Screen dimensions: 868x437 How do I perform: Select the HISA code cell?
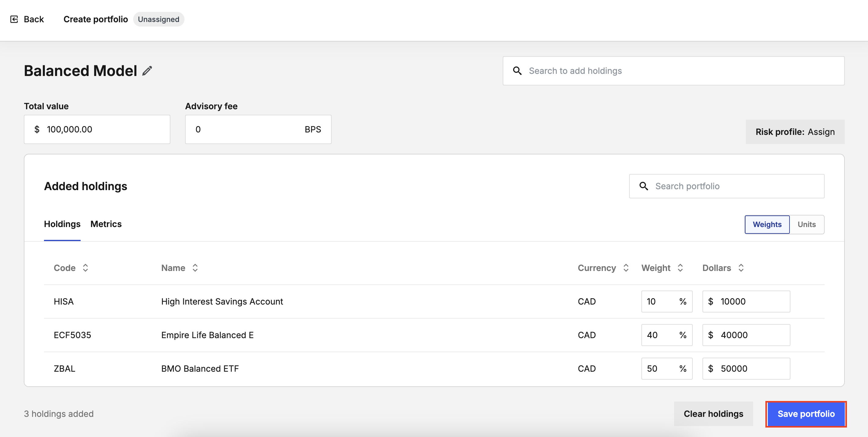pos(64,302)
